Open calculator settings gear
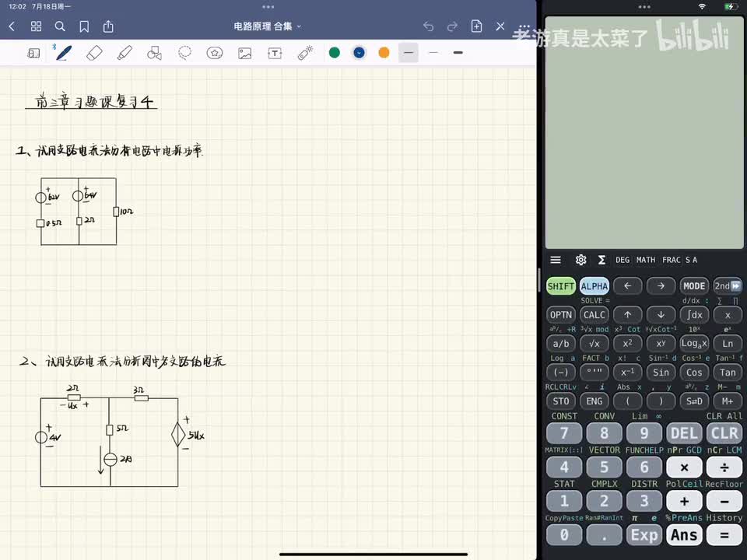 coord(580,260)
